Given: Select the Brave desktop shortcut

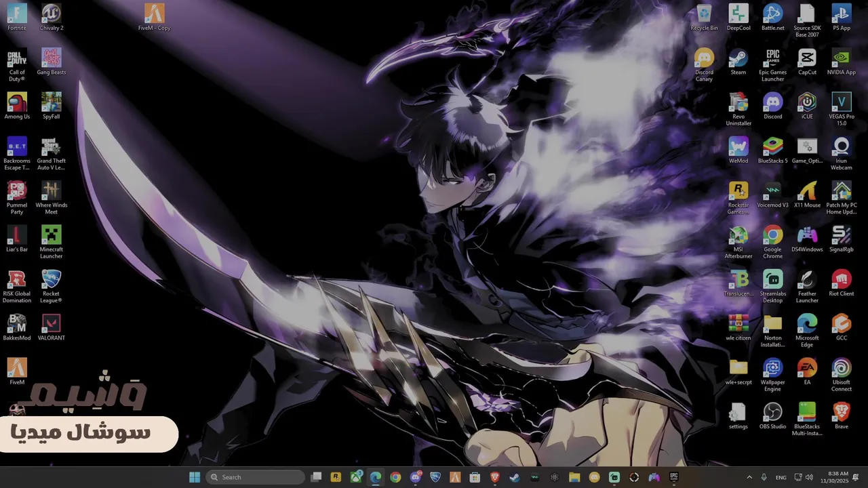Looking at the screenshot, I should tap(842, 415).
